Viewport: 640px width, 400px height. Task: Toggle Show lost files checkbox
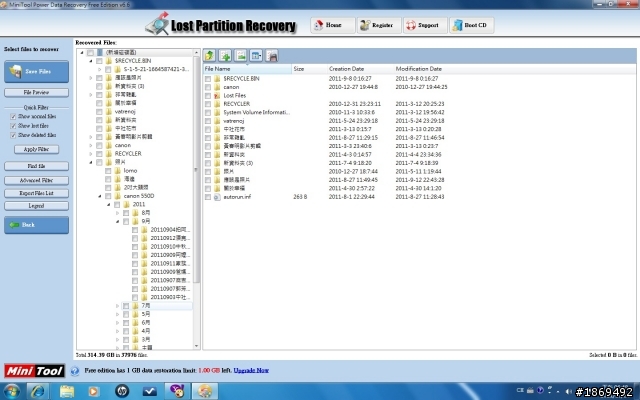coord(13,126)
